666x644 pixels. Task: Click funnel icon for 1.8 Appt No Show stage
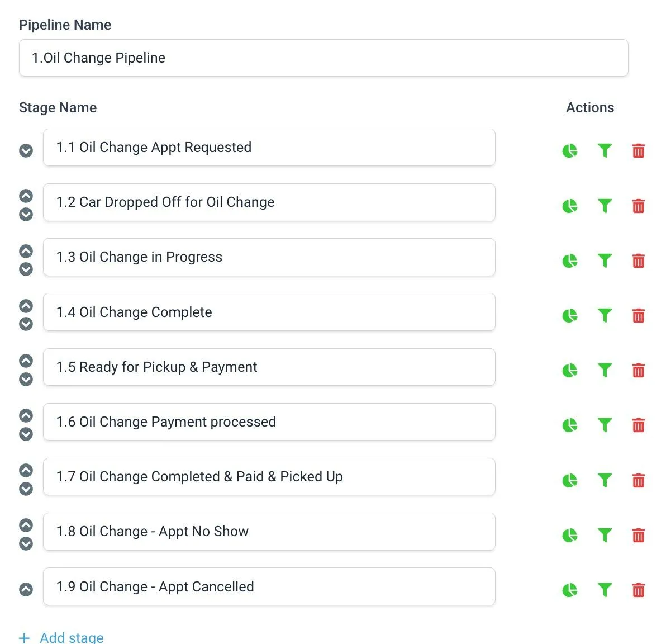pyautogui.click(x=604, y=535)
